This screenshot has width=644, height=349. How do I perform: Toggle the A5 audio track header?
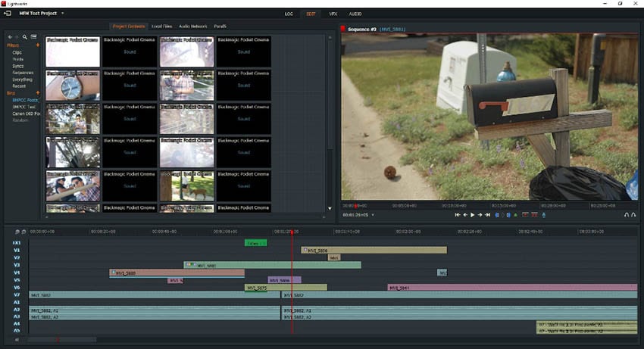point(17,331)
